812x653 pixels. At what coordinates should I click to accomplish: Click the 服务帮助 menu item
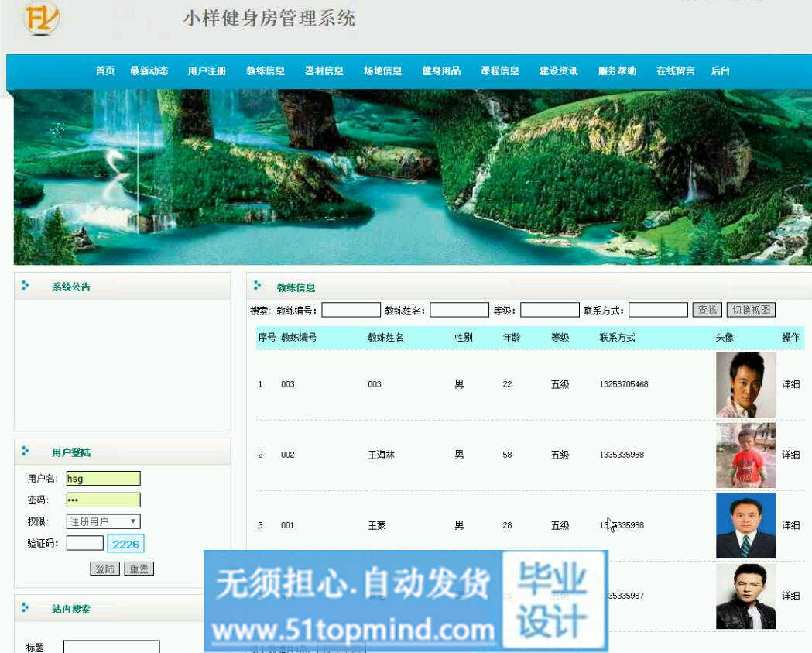pyautogui.click(x=617, y=70)
